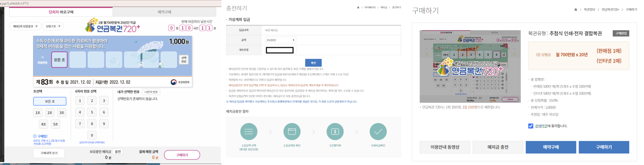Click the 구매팁 info icon
Screen dimensions: 644x165
[35, 136]
